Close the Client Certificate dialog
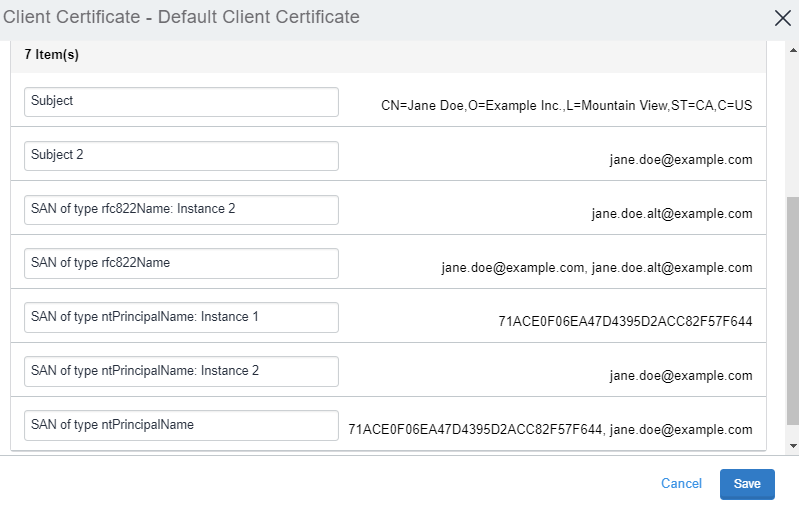 782,18
